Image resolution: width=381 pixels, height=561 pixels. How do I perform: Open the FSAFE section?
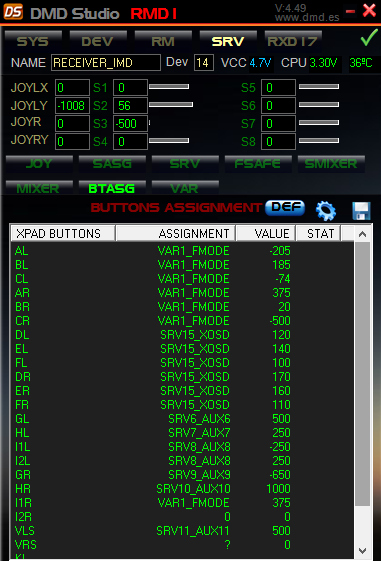[x=258, y=164]
